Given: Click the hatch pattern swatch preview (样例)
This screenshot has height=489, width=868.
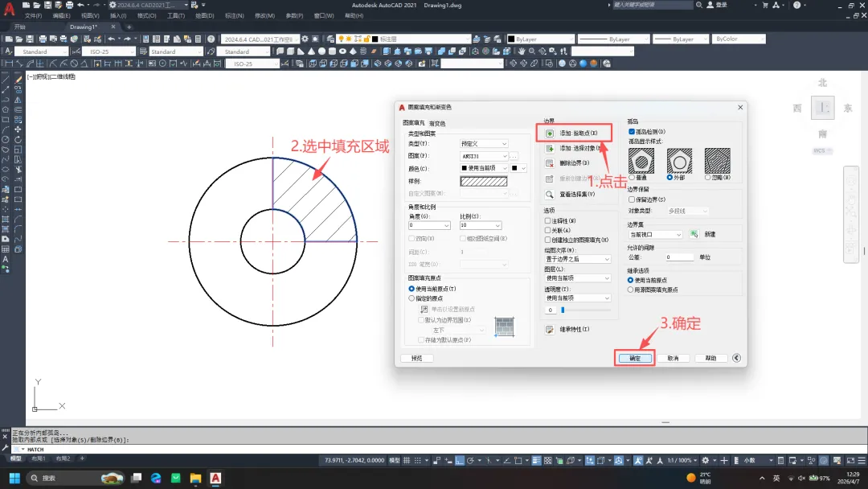Looking at the screenshot, I should point(484,181).
